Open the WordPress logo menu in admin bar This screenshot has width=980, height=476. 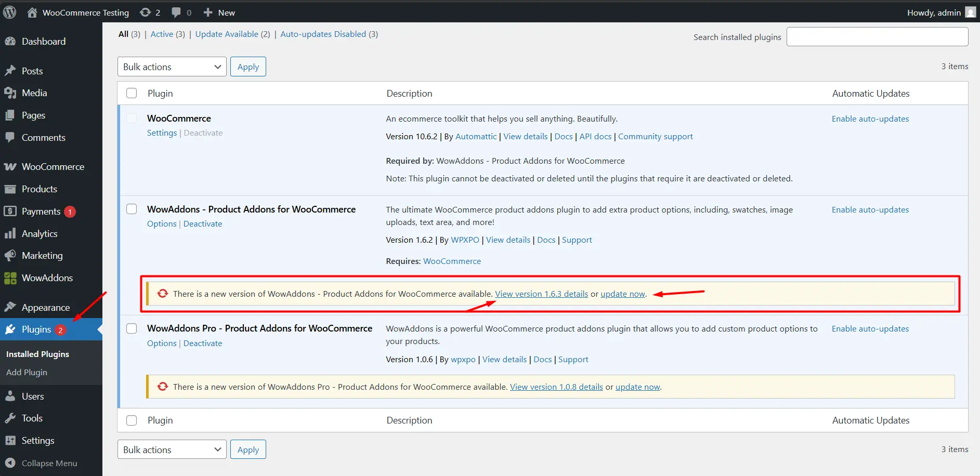click(9, 12)
